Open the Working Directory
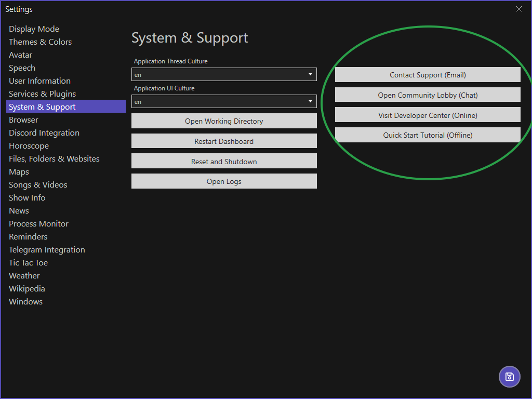Screen dimensions: 532x399 [x=224, y=121]
